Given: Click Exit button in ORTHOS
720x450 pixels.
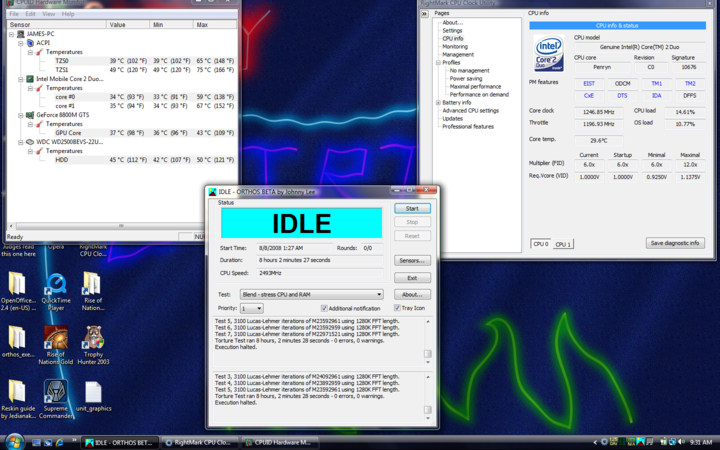Looking at the screenshot, I should pos(412,278).
